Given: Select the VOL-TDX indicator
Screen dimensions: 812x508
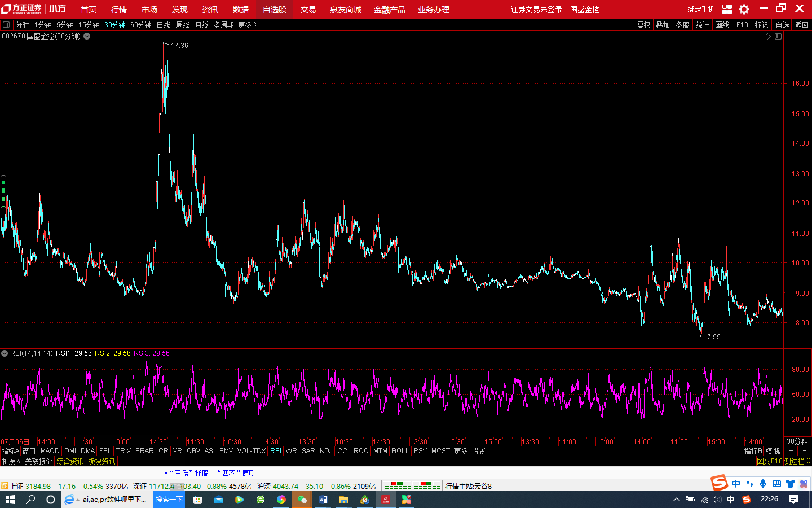Looking at the screenshot, I should click(x=251, y=451).
